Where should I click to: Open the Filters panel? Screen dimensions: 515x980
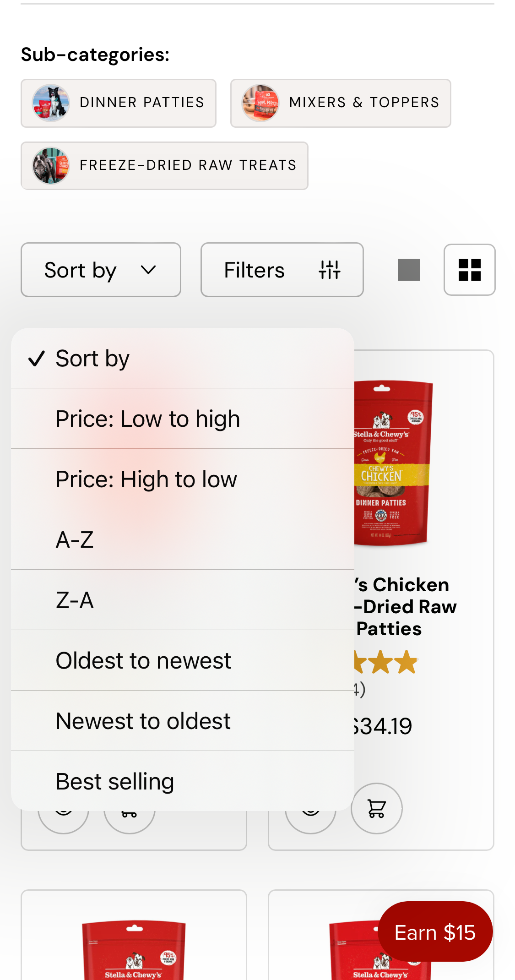click(255, 270)
